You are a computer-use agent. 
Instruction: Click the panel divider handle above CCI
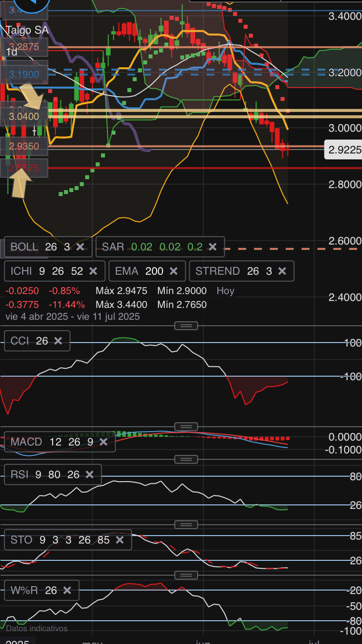pyautogui.click(x=186, y=326)
